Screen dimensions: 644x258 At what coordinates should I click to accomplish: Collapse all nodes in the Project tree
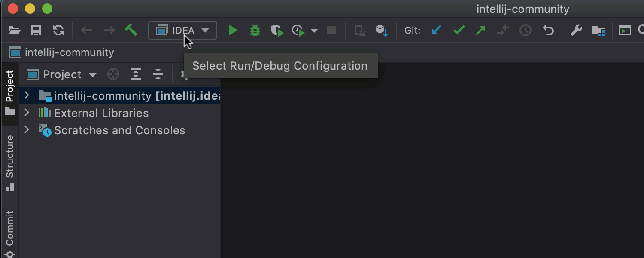click(x=158, y=74)
